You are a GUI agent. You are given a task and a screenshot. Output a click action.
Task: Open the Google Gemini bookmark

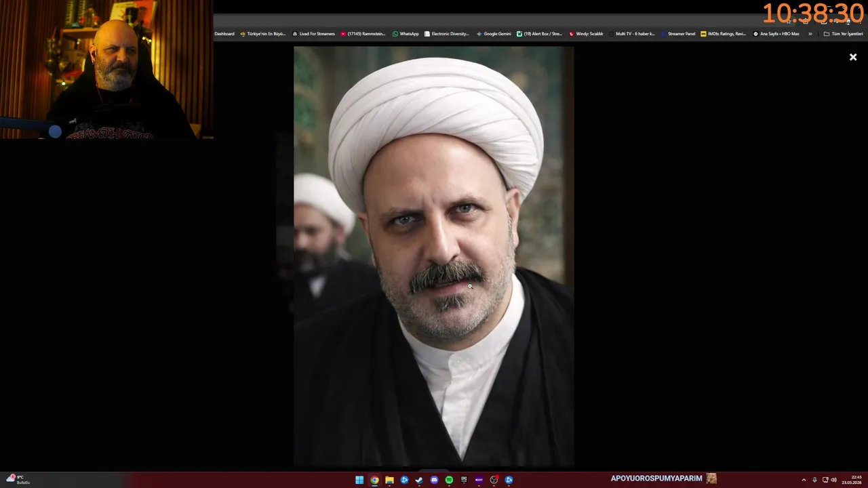tap(494, 34)
